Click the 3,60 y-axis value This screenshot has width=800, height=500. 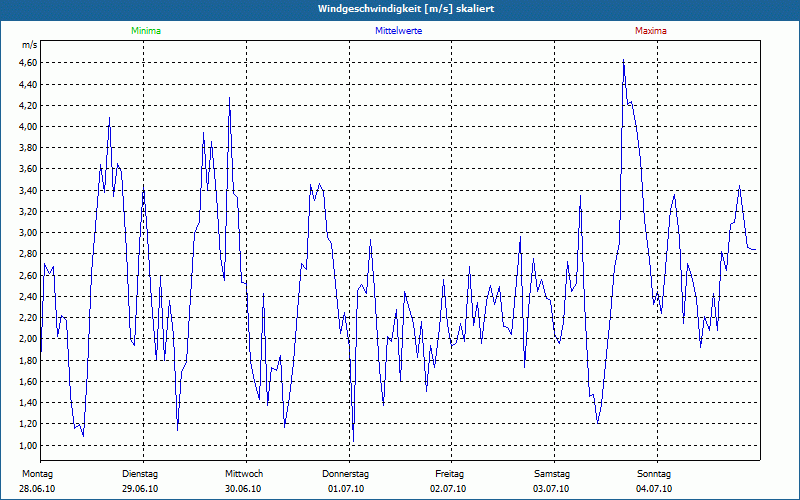click(x=28, y=169)
